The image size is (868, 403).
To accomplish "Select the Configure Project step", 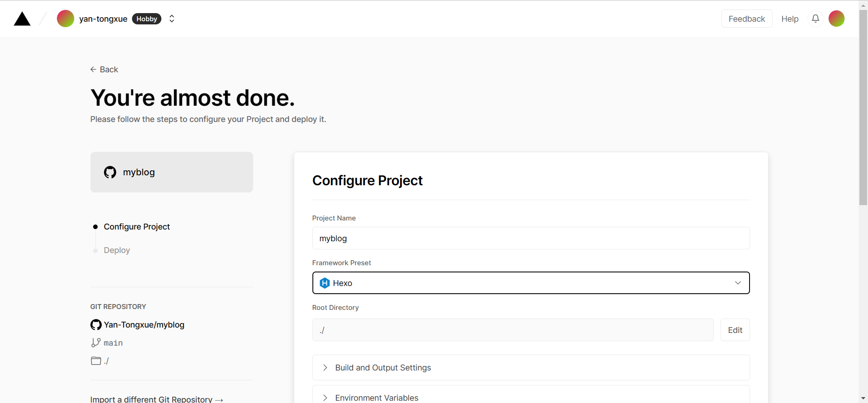I will (137, 227).
